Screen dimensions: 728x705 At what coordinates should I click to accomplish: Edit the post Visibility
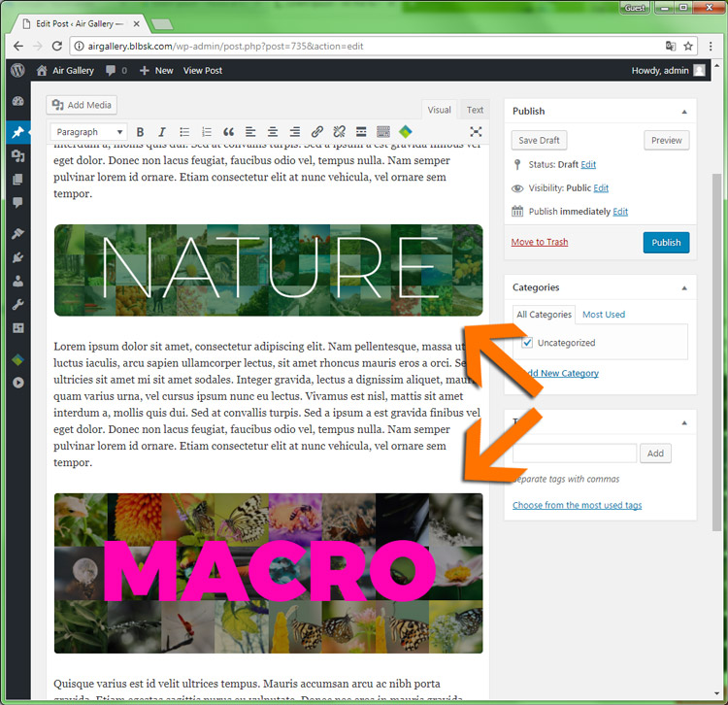[601, 188]
